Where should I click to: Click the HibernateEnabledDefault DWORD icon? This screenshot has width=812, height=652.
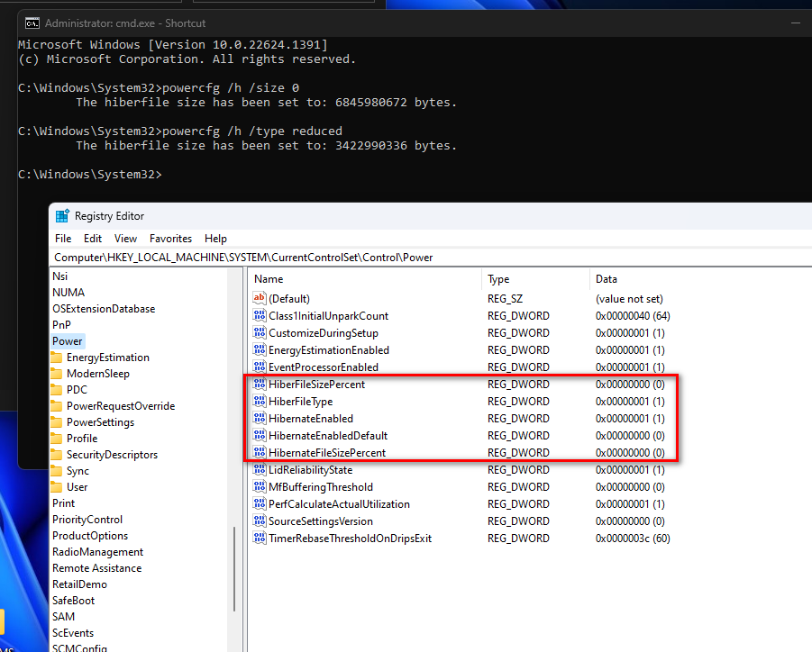pyautogui.click(x=259, y=435)
